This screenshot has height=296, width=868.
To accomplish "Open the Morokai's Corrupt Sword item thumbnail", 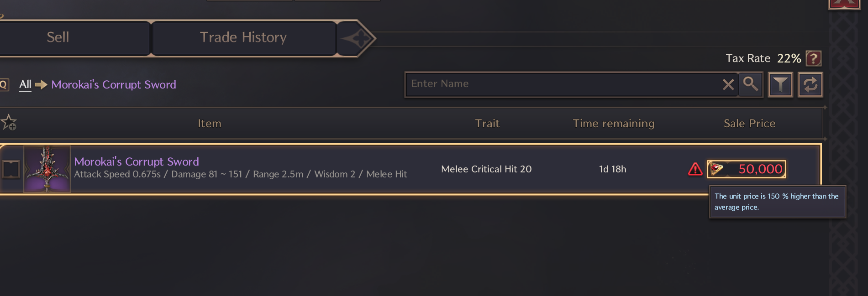I will click(x=47, y=169).
